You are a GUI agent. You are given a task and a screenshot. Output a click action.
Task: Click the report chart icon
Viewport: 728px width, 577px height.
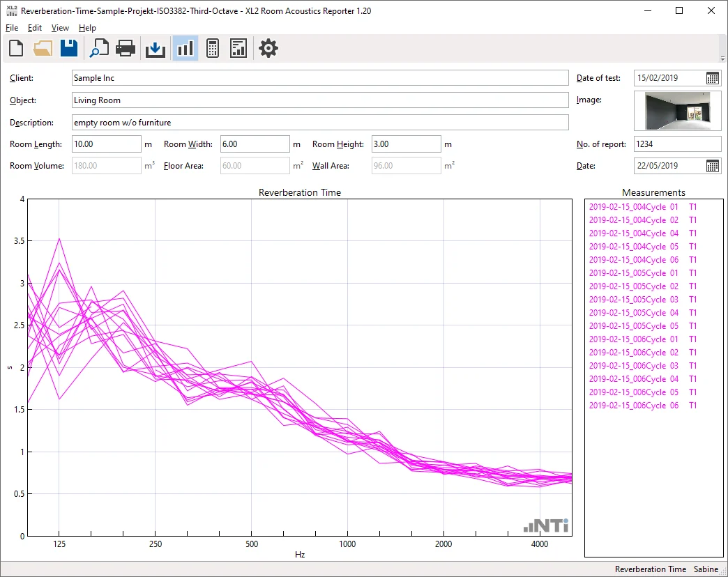point(238,48)
